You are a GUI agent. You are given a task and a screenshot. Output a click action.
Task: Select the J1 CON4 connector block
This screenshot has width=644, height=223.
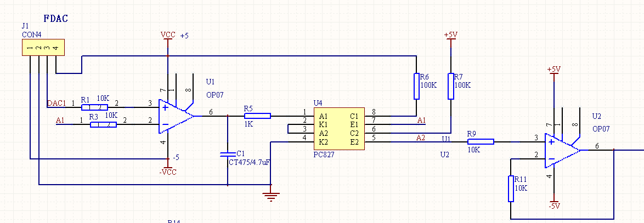click(43, 48)
